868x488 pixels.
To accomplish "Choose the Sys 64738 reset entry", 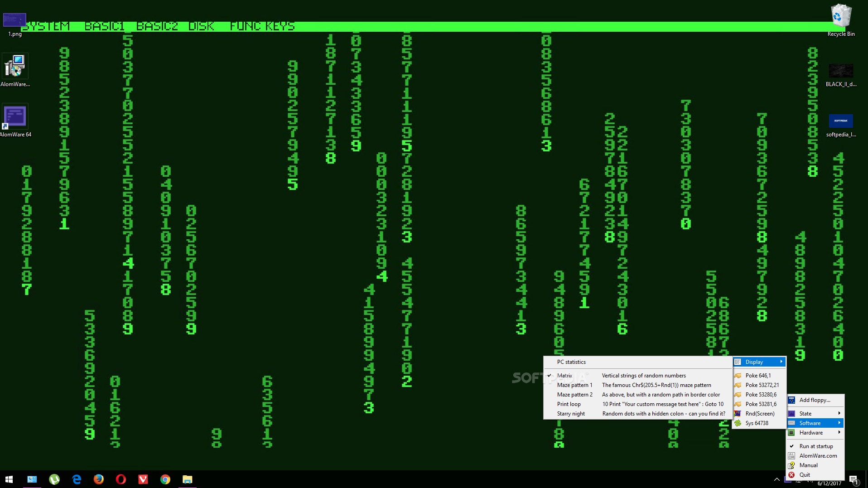I will (x=759, y=423).
